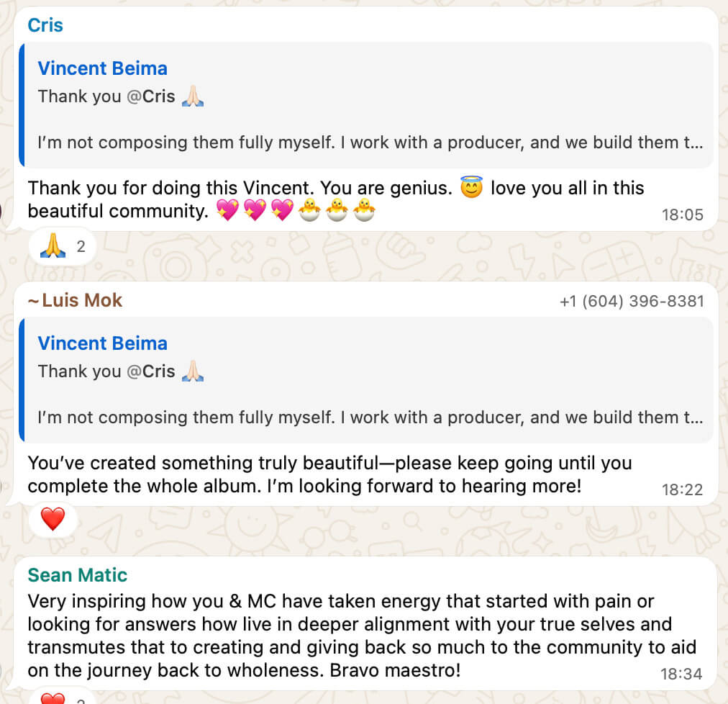The width and height of the screenshot is (728, 704).
Task: Click the heart reaction under Luis Mok's message
Action: [53, 518]
